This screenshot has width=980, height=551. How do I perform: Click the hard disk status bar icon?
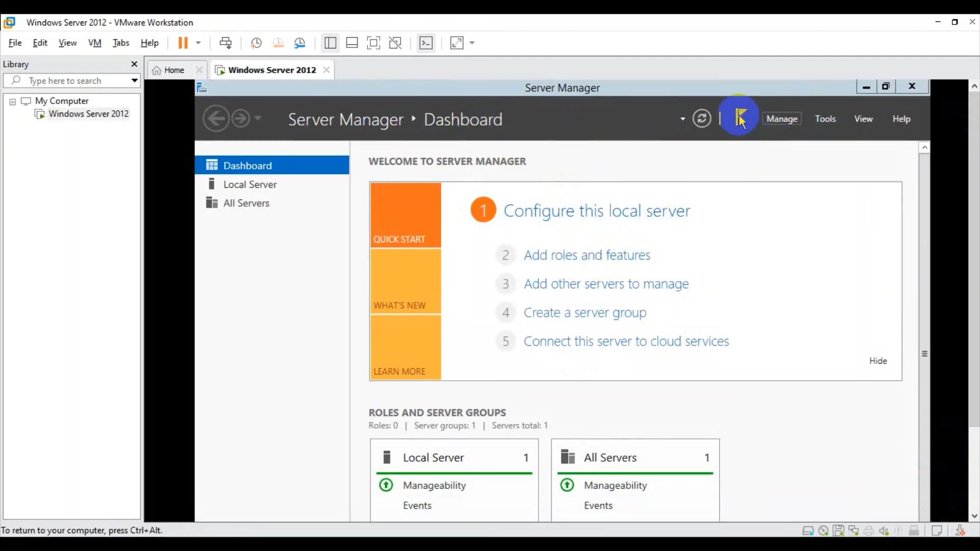pos(808,531)
